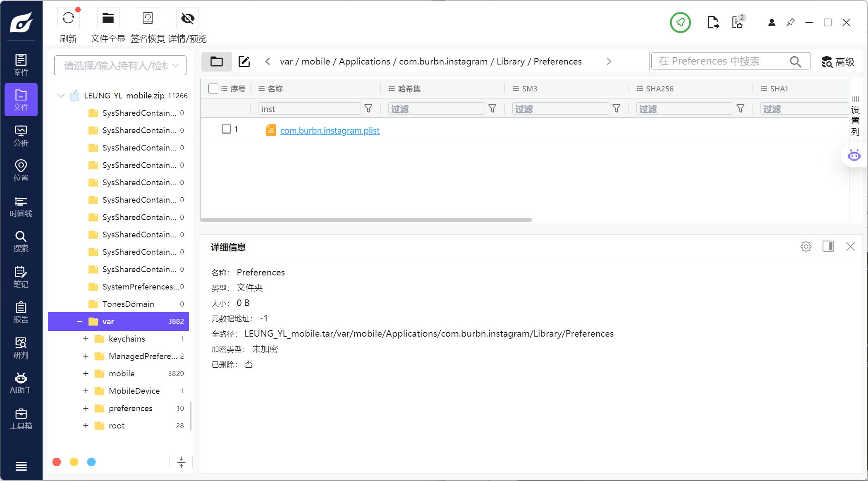The height and width of the screenshot is (481, 868).
Task: Open the AI助手 sidebar icon
Action: (21, 383)
